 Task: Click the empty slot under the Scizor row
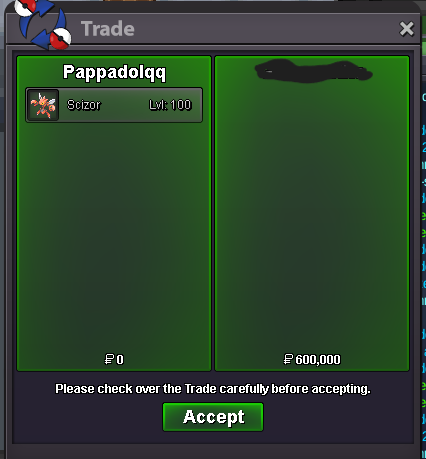pos(114,140)
